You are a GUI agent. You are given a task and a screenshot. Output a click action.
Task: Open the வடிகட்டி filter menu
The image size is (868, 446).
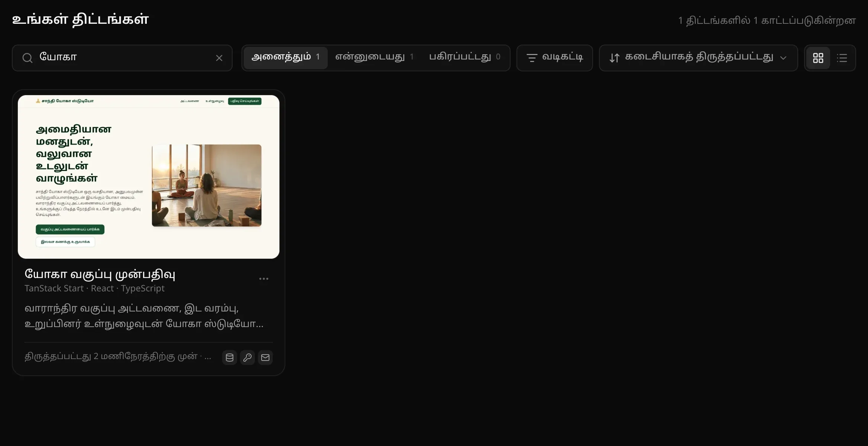[554, 58]
